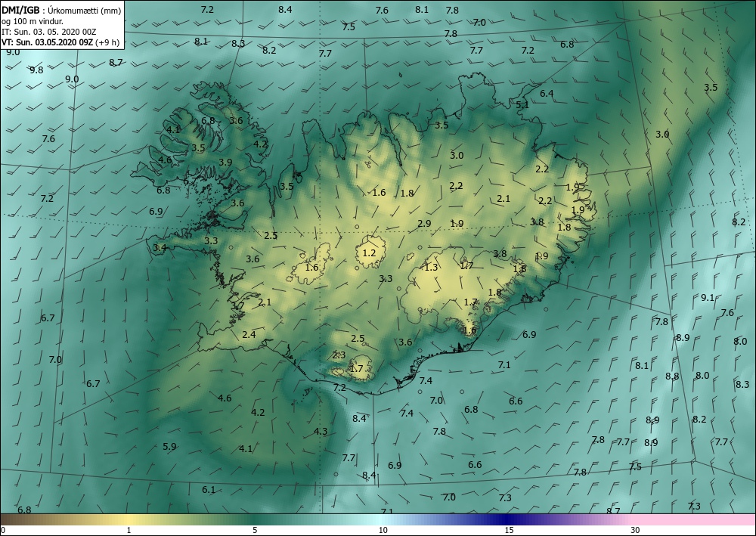Click the 8.8 value on the map
The height and width of the screenshot is (536, 756).
tap(672, 376)
